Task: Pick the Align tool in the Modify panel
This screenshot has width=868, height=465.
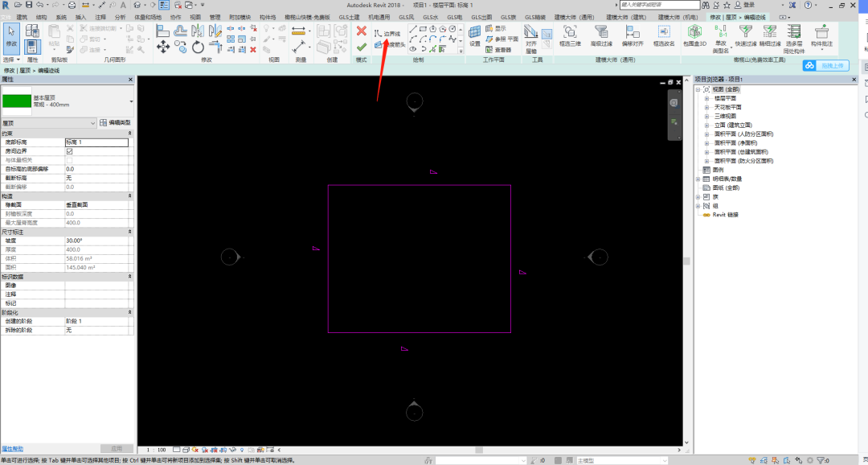Action: (162, 31)
